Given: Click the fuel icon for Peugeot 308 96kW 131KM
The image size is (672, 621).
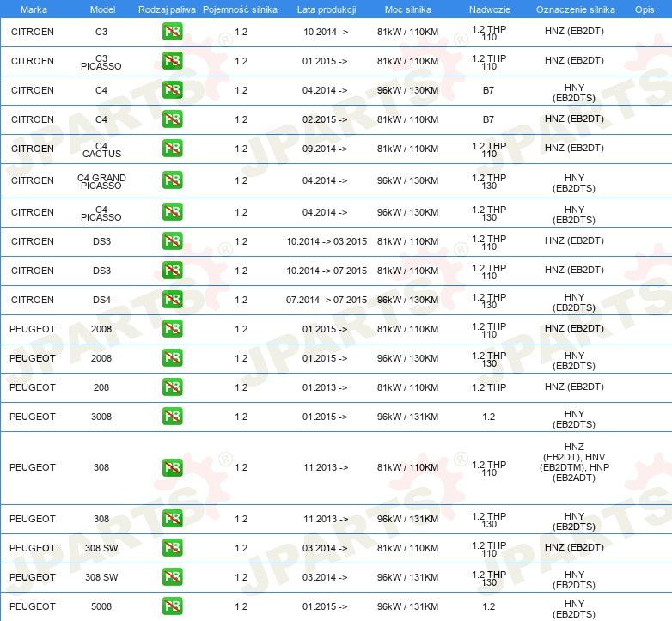Looking at the screenshot, I should click(x=172, y=519).
